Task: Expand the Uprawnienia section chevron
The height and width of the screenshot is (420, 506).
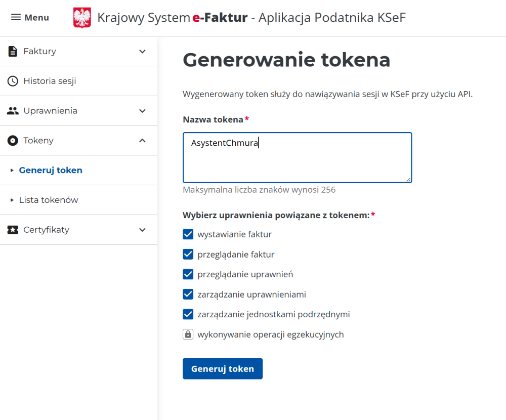Action: tap(142, 111)
